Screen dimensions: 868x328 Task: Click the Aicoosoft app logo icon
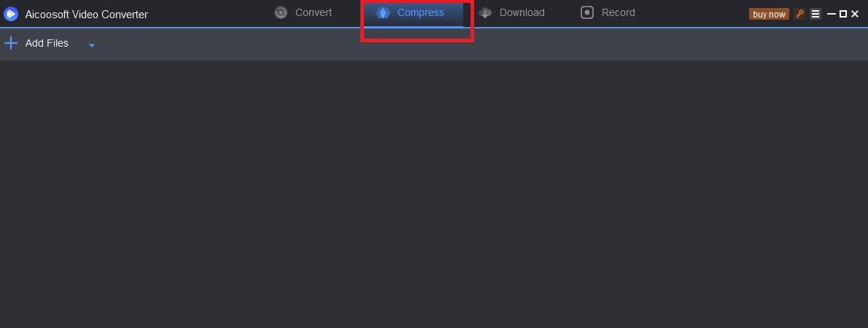10,15
